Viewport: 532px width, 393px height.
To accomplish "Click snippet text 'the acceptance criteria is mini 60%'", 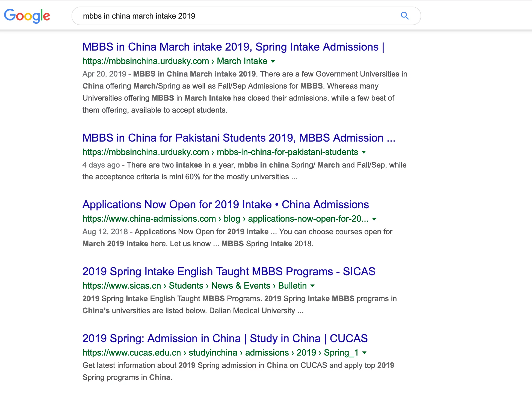I will click(141, 177).
